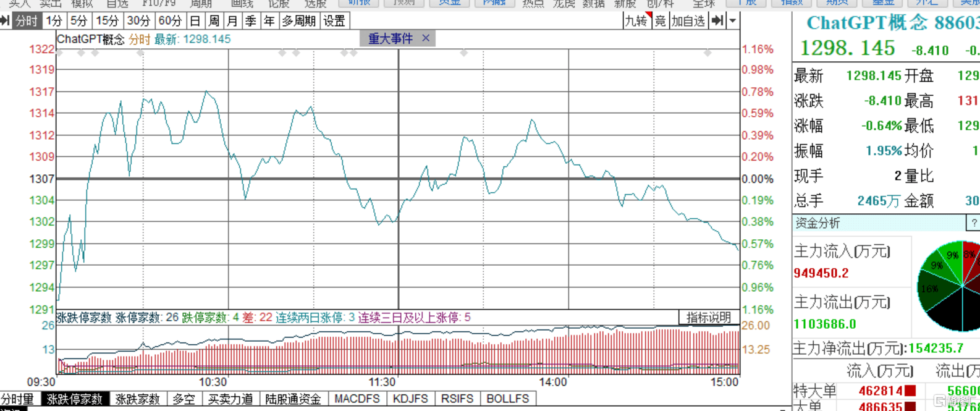Click the 14:00 time axis label

pyautogui.click(x=553, y=382)
